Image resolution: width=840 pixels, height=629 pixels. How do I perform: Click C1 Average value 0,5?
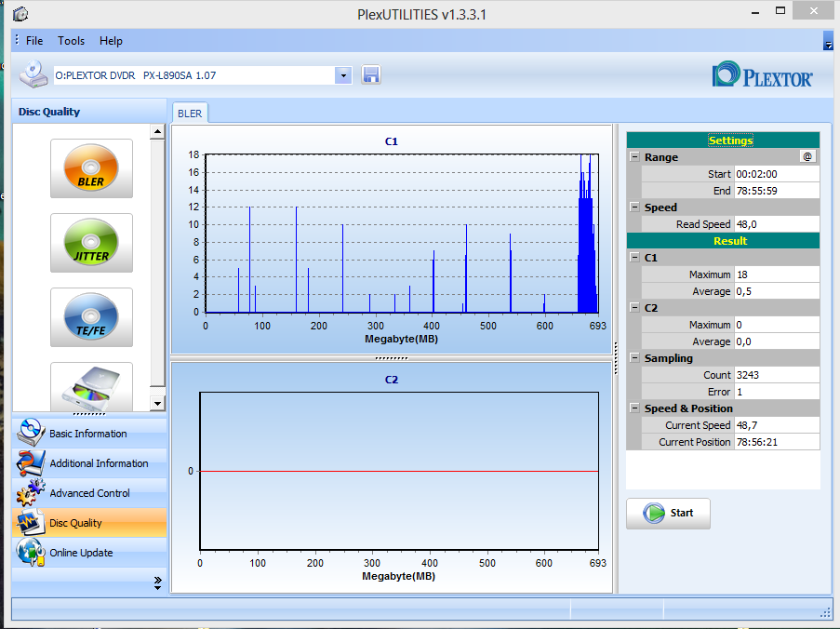point(777,291)
